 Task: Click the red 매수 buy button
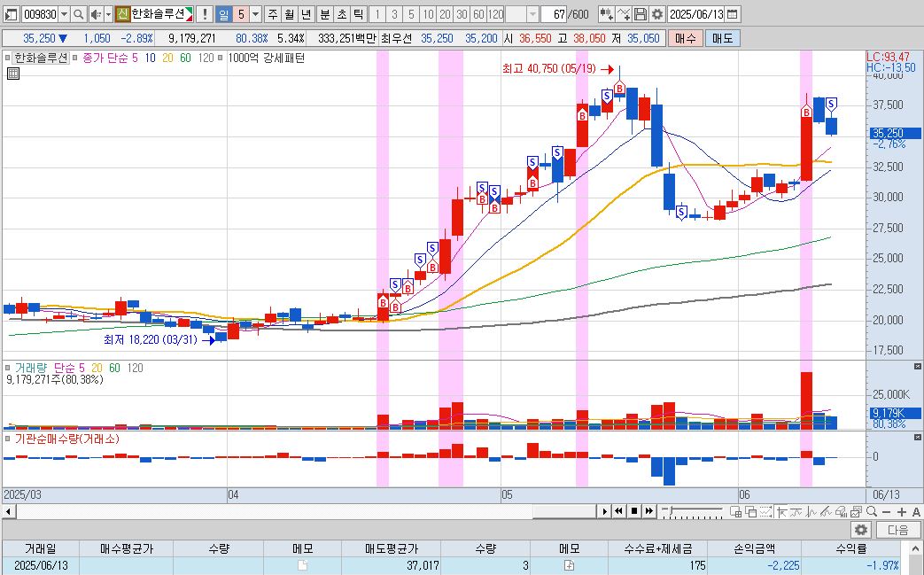pyautogui.click(x=686, y=38)
